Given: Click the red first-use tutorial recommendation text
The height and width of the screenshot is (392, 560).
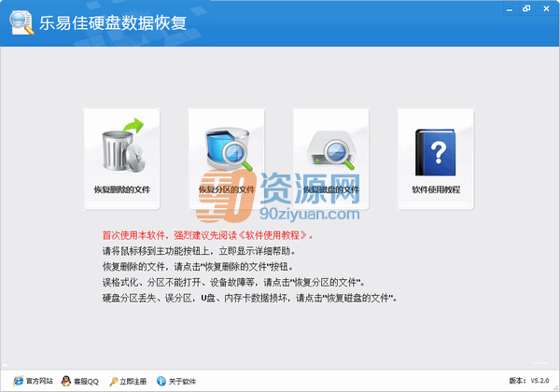Looking at the screenshot, I should point(208,235).
